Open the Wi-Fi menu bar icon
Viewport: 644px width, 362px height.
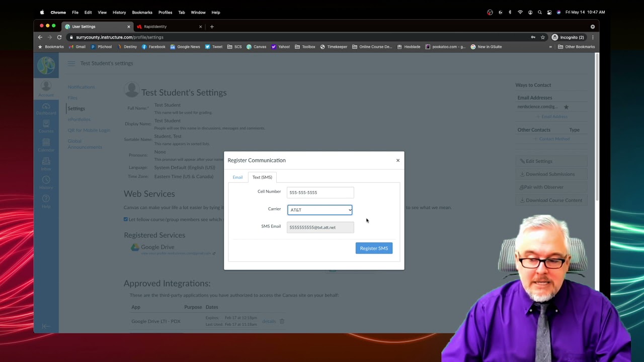(x=520, y=12)
